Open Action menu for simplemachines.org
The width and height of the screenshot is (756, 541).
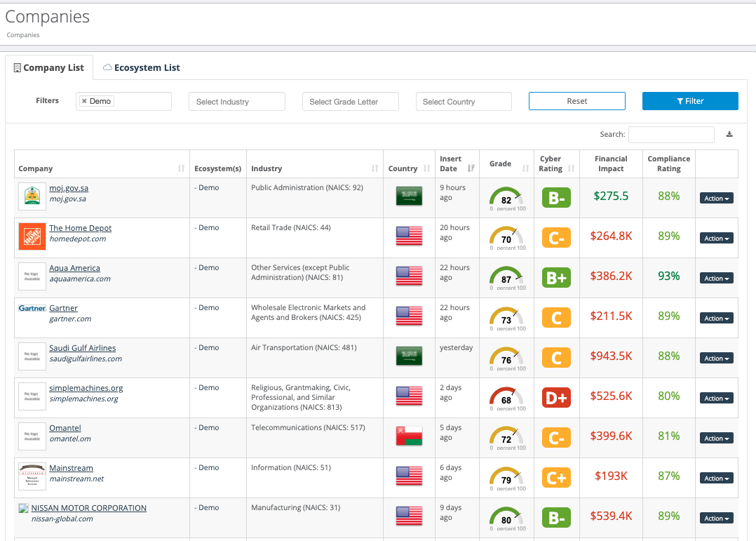point(717,399)
